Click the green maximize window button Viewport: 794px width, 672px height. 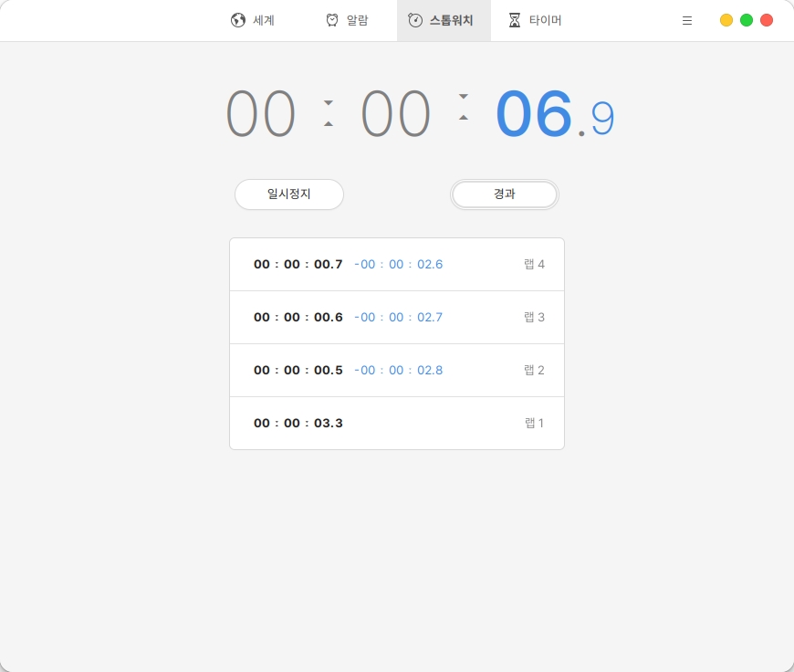tap(747, 20)
